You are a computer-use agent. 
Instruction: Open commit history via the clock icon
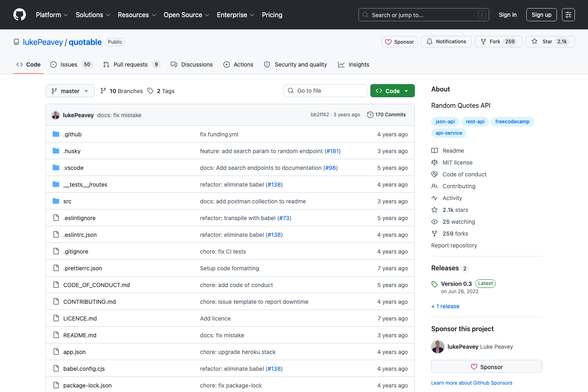point(371,115)
